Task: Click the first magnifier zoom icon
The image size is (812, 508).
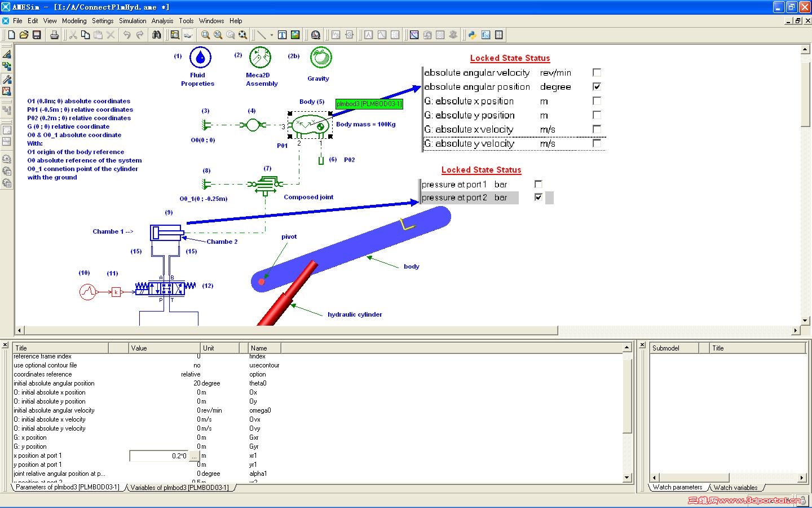Action: (x=205, y=35)
